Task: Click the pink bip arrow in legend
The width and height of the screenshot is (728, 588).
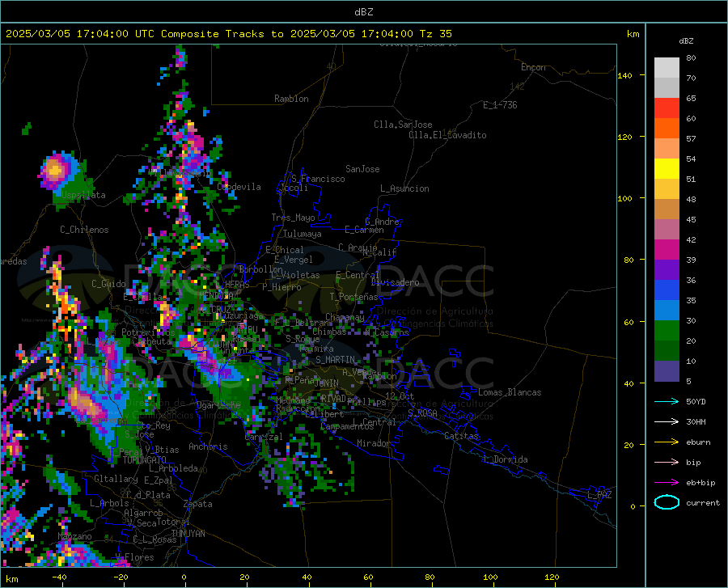Action: tap(667, 462)
